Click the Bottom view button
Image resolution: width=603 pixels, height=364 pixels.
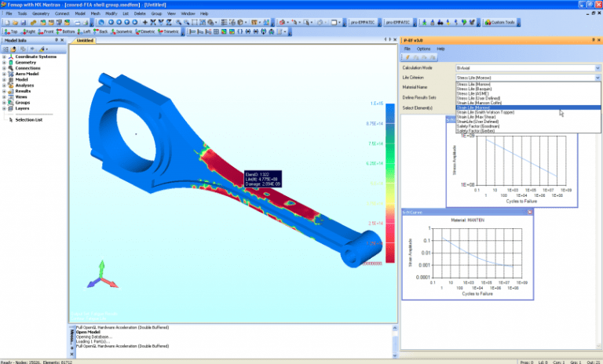66,31
